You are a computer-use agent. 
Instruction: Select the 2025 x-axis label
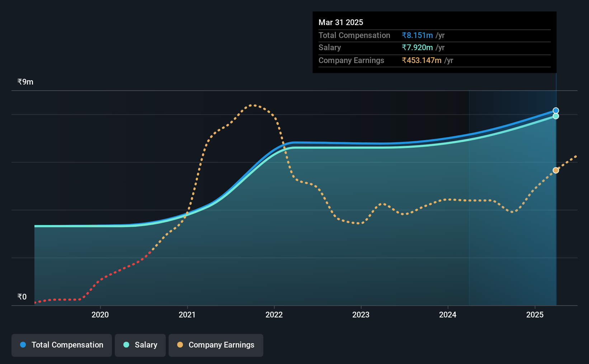[535, 315]
